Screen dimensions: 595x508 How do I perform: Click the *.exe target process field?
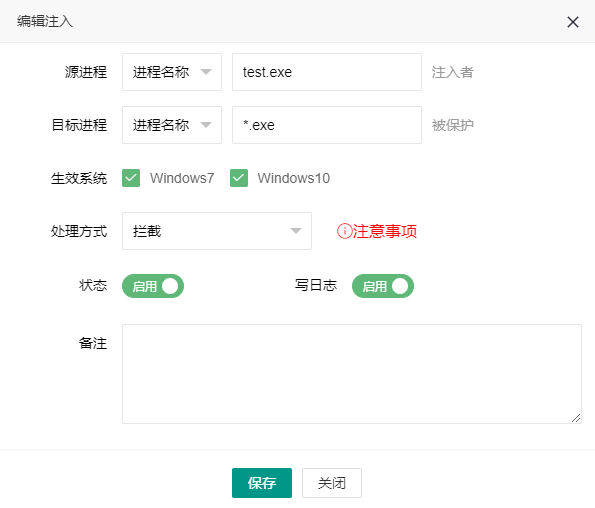pos(327,125)
